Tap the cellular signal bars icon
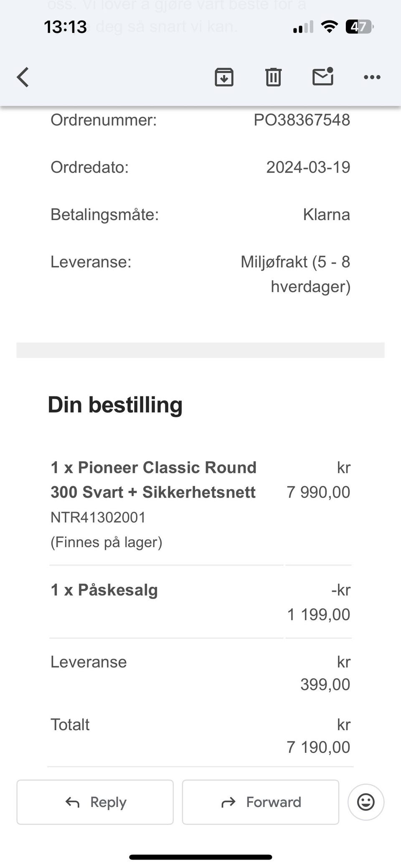401x868 pixels. (x=303, y=28)
